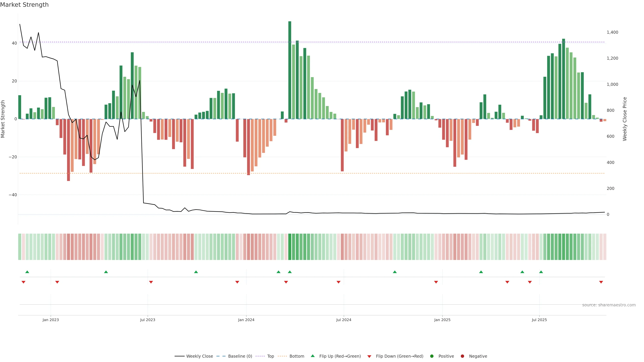The height and width of the screenshot is (362, 644).
Task: Click the Jul 2025 x-axis label
Action: pos(539,320)
